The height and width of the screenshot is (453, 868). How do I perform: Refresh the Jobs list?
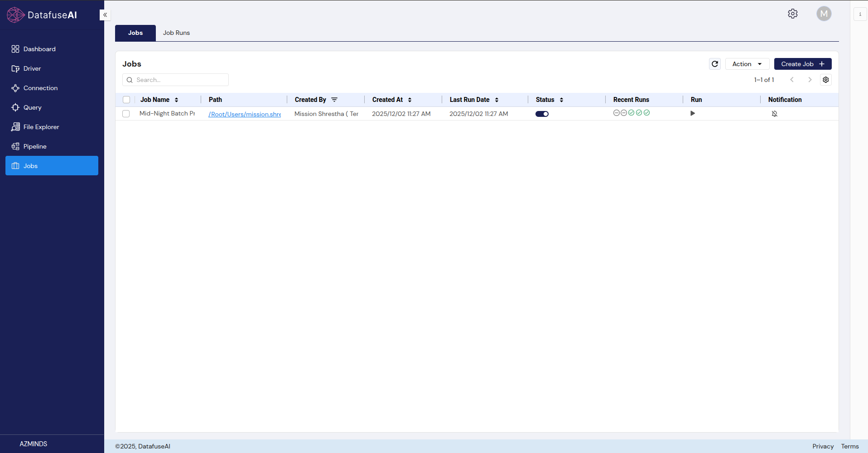714,64
